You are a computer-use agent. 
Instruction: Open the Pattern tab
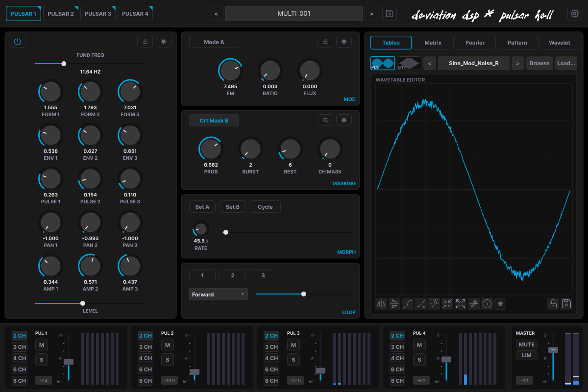pos(517,43)
